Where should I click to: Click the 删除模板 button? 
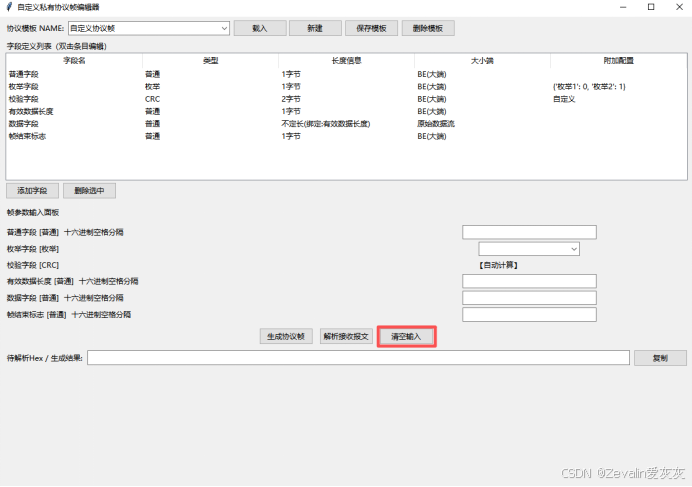point(428,28)
